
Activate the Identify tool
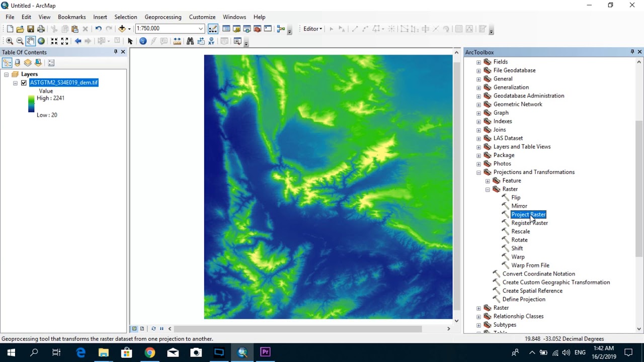143,41
